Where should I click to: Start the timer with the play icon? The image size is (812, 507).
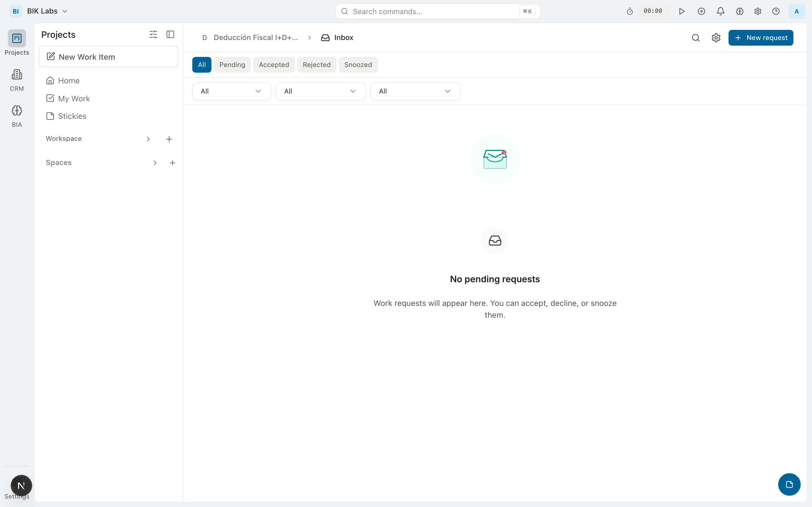click(681, 11)
